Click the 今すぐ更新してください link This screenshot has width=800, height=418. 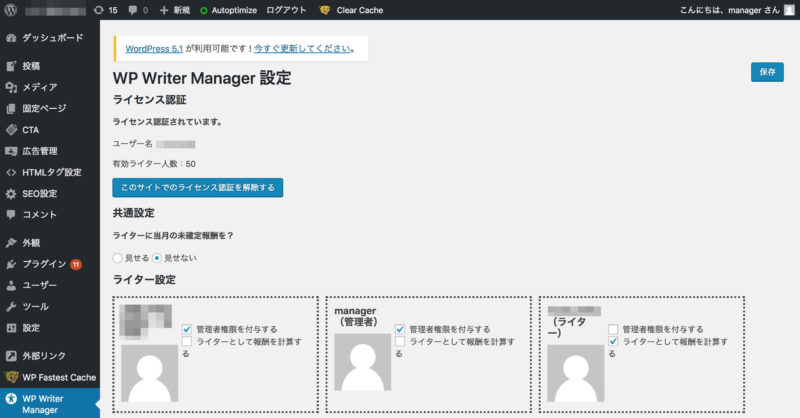302,48
